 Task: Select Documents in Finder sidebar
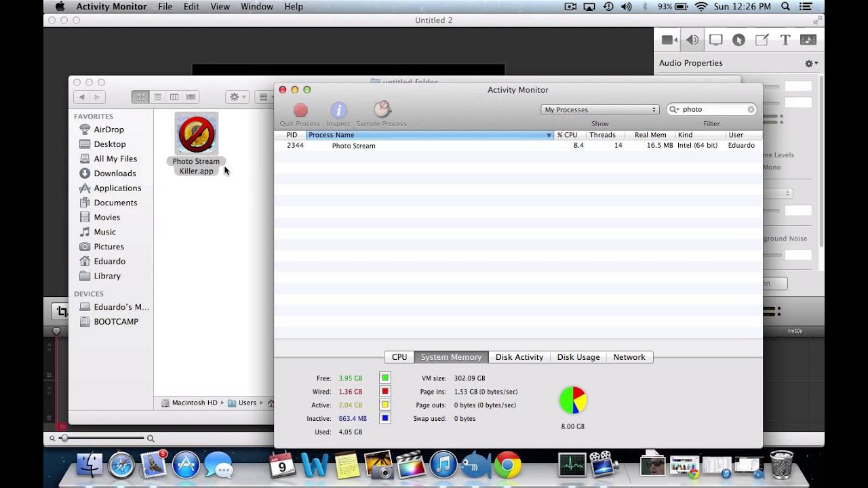(115, 203)
